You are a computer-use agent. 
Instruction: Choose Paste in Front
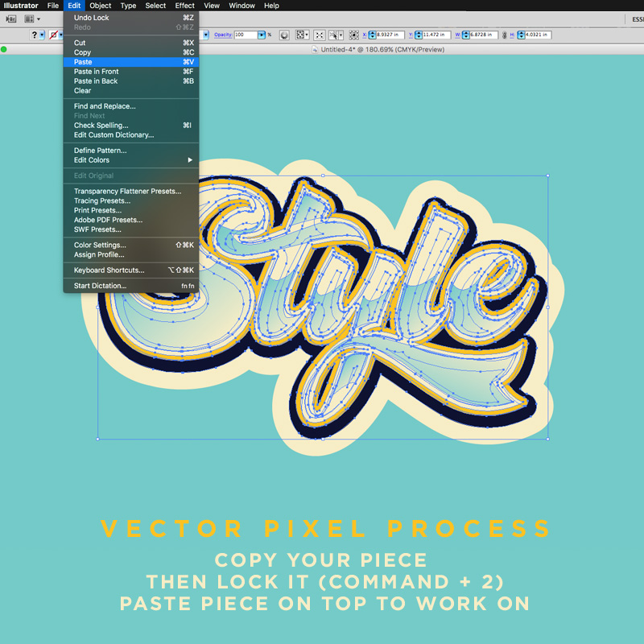pos(131,72)
